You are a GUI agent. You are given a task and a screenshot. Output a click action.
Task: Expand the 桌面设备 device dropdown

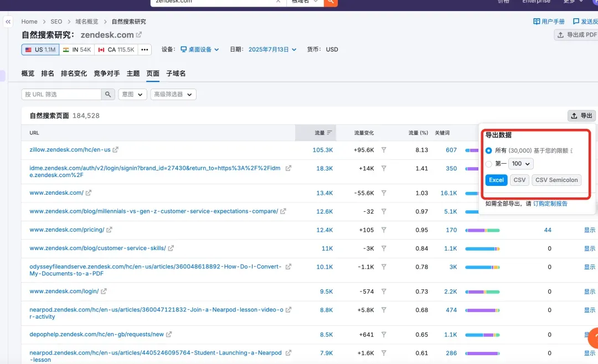click(200, 50)
